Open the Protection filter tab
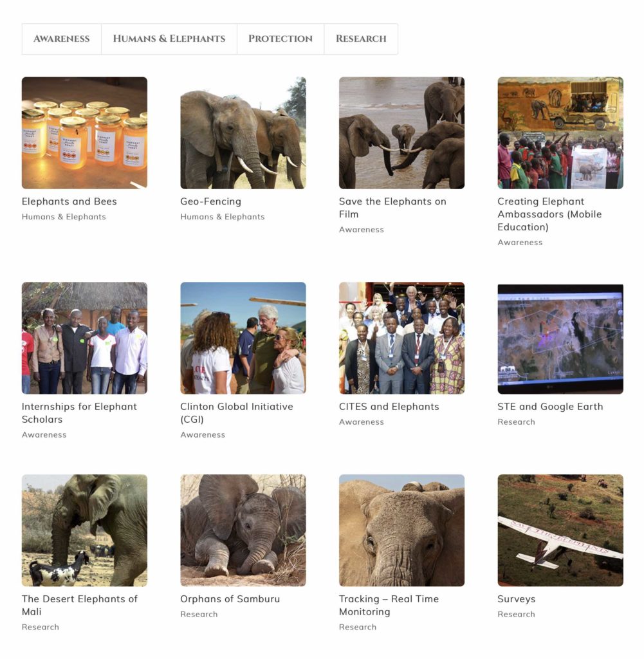 click(281, 39)
